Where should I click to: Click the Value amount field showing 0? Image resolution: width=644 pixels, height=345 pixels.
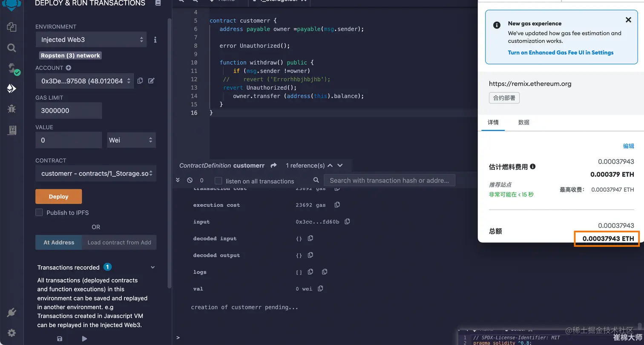(69, 140)
